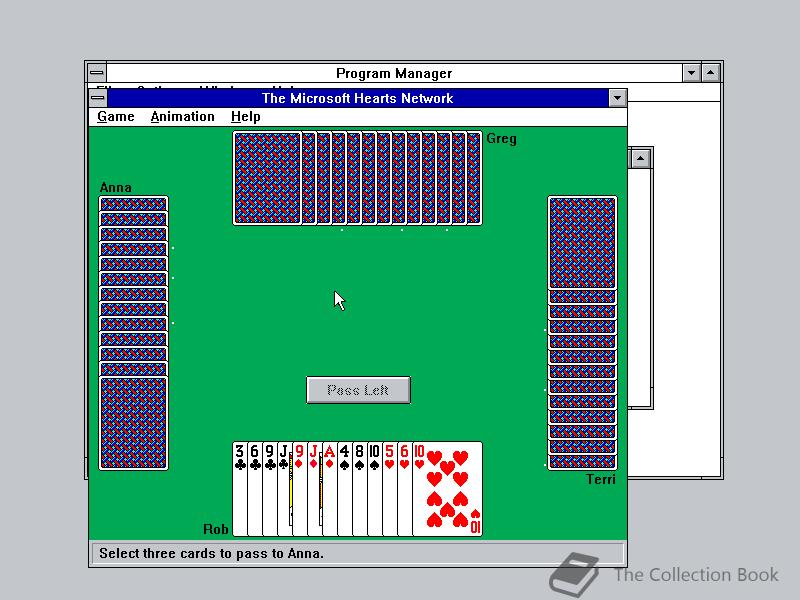The width and height of the screenshot is (800, 600).
Task: Click the status bar pass instruction text
Action: tap(211, 554)
